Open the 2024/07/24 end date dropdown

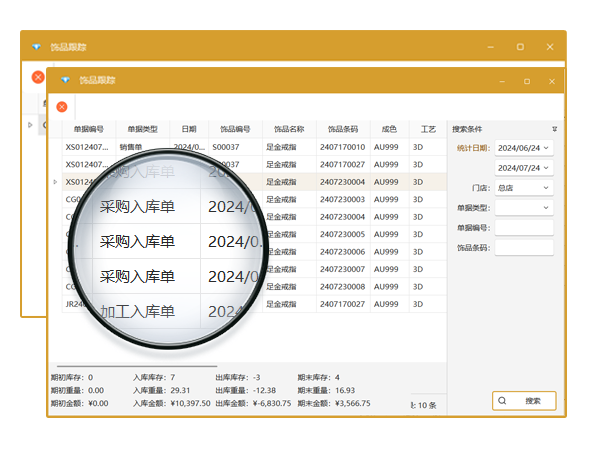coord(546,168)
